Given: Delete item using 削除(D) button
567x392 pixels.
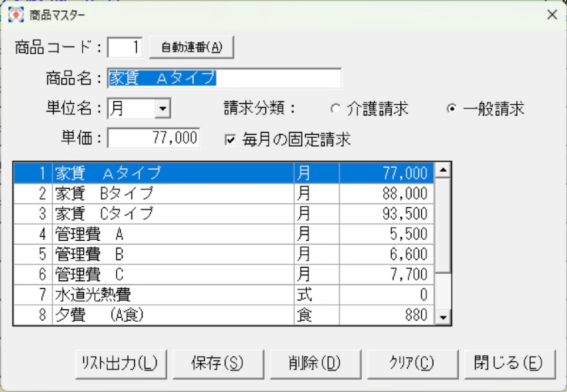Looking at the screenshot, I should click(x=307, y=363).
